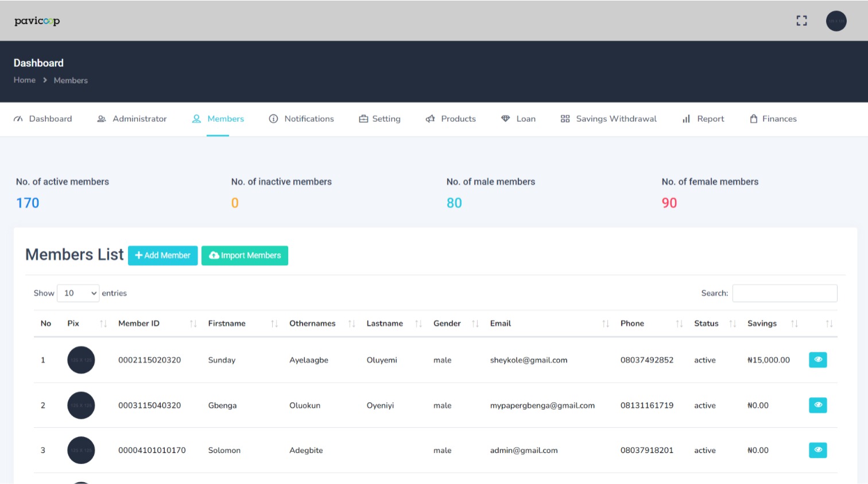Click the Loan diamond icon
Viewport: 868px width, 484px height.
505,119
